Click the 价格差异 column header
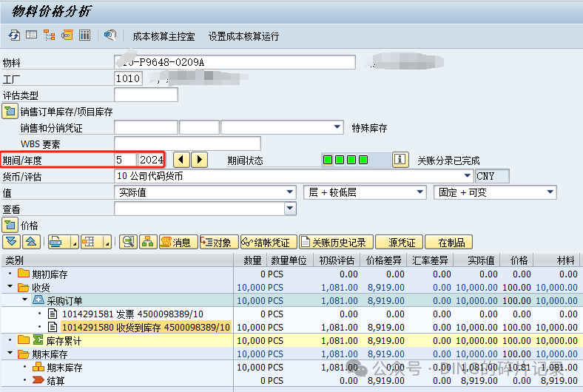This screenshot has height=392, width=583. (384, 260)
